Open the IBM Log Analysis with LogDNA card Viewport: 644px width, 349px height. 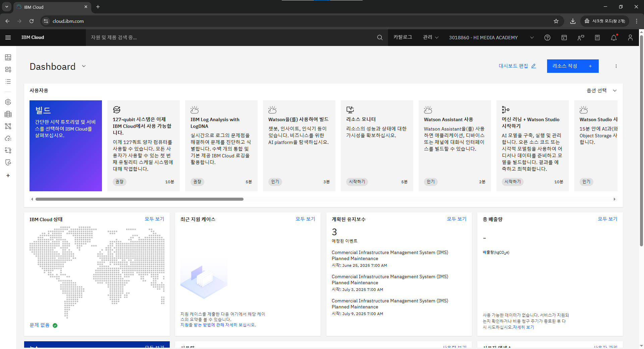(221, 146)
